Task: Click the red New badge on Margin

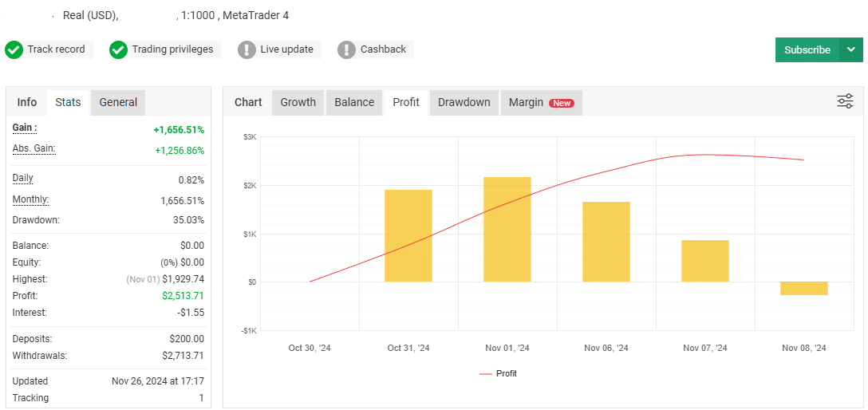Action: [562, 103]
